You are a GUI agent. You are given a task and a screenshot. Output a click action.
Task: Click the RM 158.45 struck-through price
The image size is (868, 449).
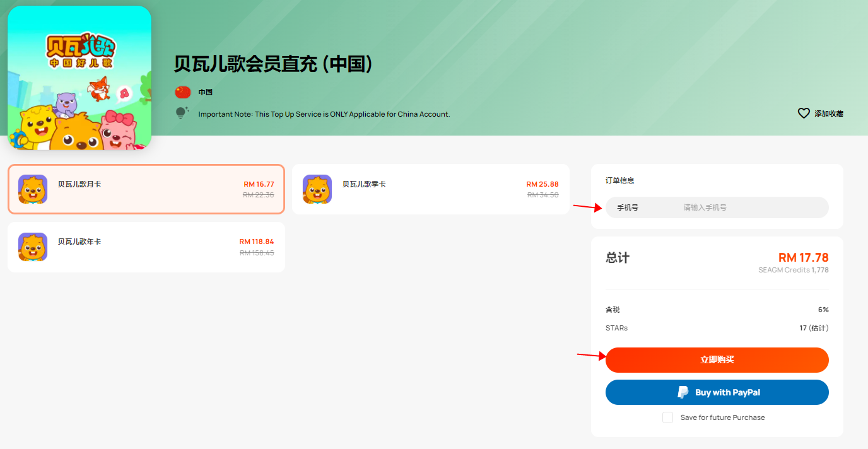click(257, 252)
